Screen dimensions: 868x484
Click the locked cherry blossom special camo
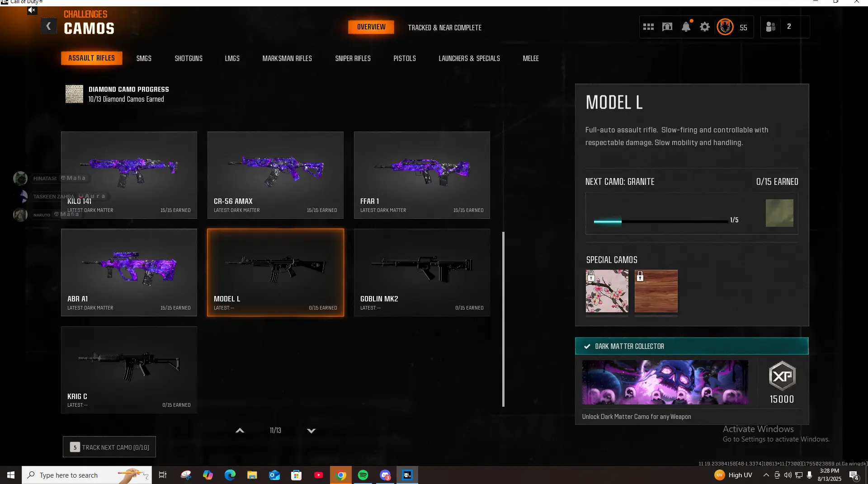tap(607, 291)
